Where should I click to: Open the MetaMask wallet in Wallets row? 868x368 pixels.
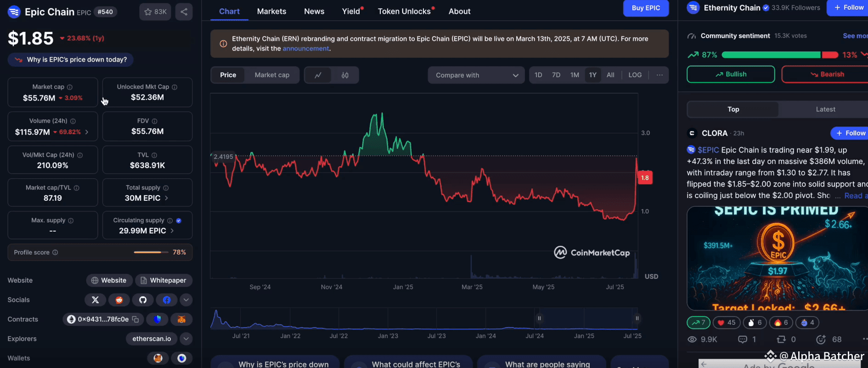click(x=158, y=358)
